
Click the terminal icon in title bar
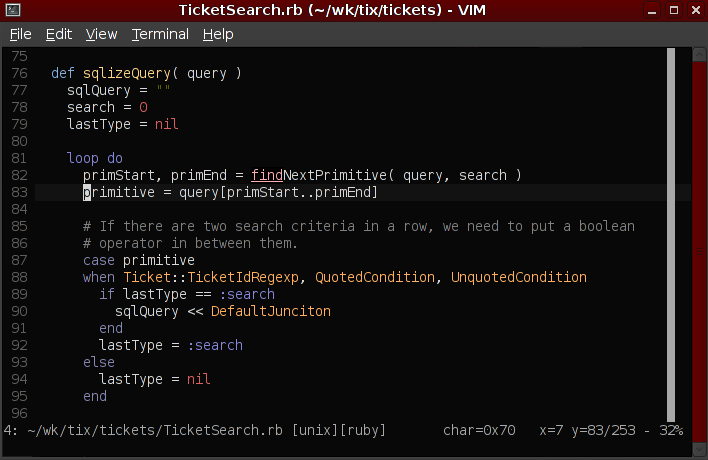(13, 10)
